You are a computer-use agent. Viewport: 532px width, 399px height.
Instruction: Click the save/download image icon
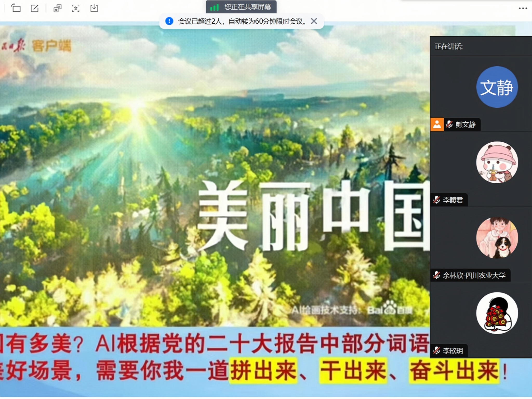point(94,8)
